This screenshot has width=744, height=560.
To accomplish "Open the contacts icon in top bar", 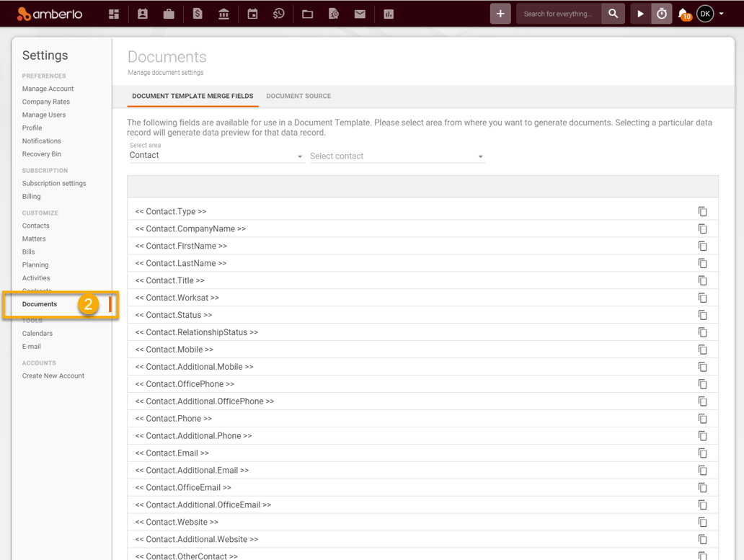I will point(142,14).
